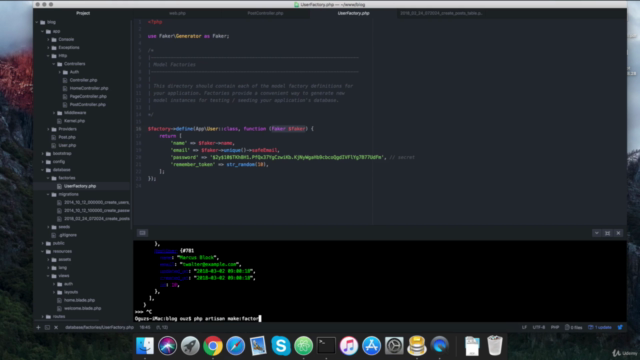640x360 pixels.
Task: Change the PHP grammar selector
Action: point(555,327)
